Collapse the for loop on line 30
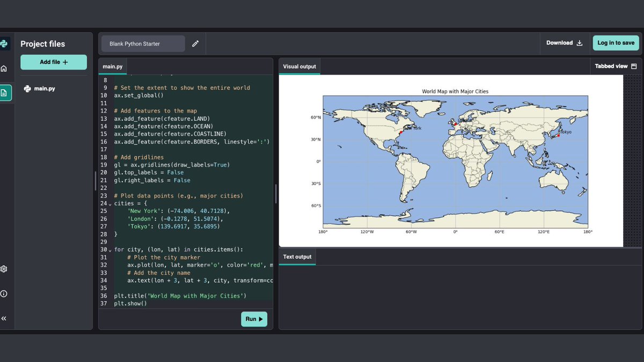Screen dimensions: 644x362 109,249
